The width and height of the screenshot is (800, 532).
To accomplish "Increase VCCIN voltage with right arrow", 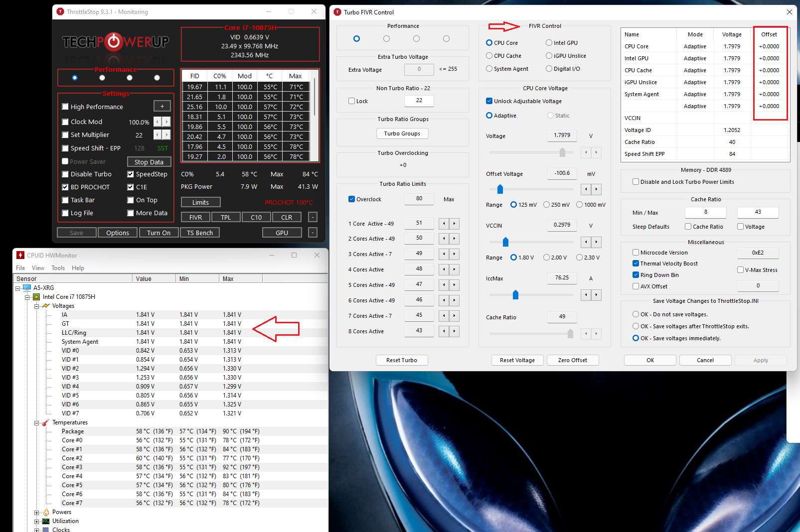I will coord(596,242).
